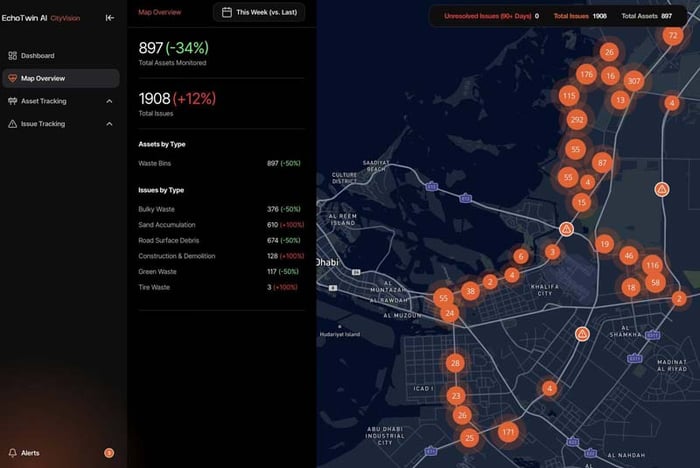Go to Dashboard in the sidebar menu
Screen dimensions: 700x468
[x=37, y=55]
